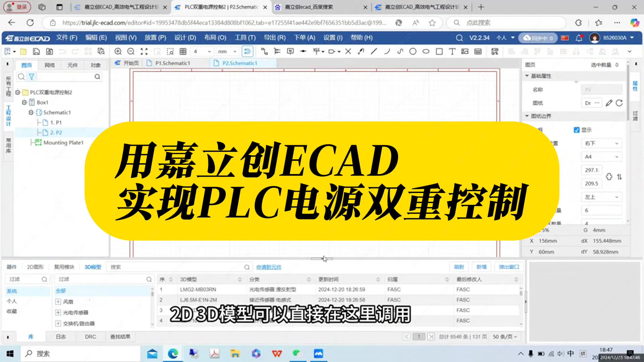Open Microsoft Edge from the taskbar
Image resolution: width=644 pixels, height=362 pixels.
tap(173, 354)
